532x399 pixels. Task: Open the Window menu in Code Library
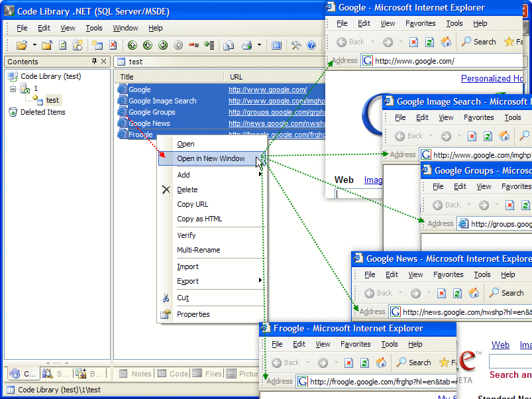[x=125, y=28]
